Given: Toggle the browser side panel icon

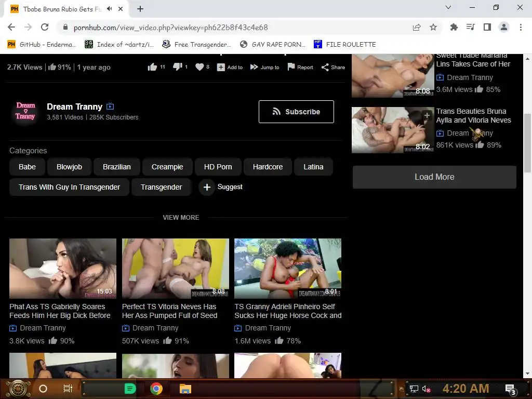Looking at the screenshot, I should click(487, 27).
